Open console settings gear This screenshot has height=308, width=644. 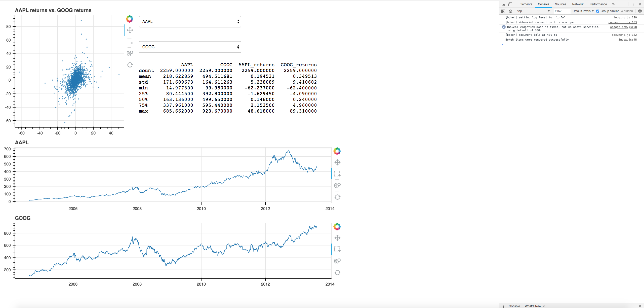[x=640, y=11]
